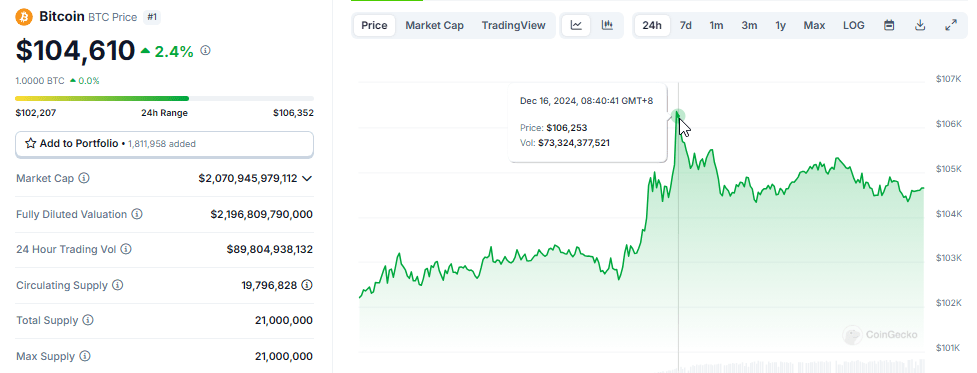Download chart data icon
Viewport: 977px width, 373px height.
coord(920,26)
